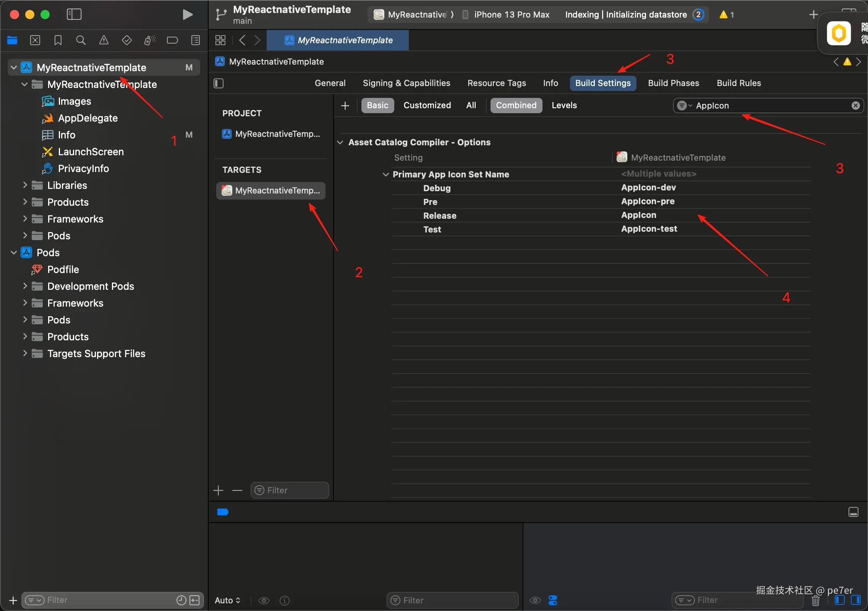Open the Auto variables scope dropdown

click(228, 600)
